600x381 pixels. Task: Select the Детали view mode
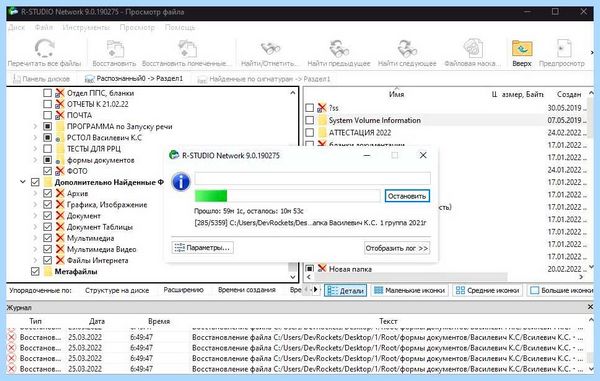(346, 290)
